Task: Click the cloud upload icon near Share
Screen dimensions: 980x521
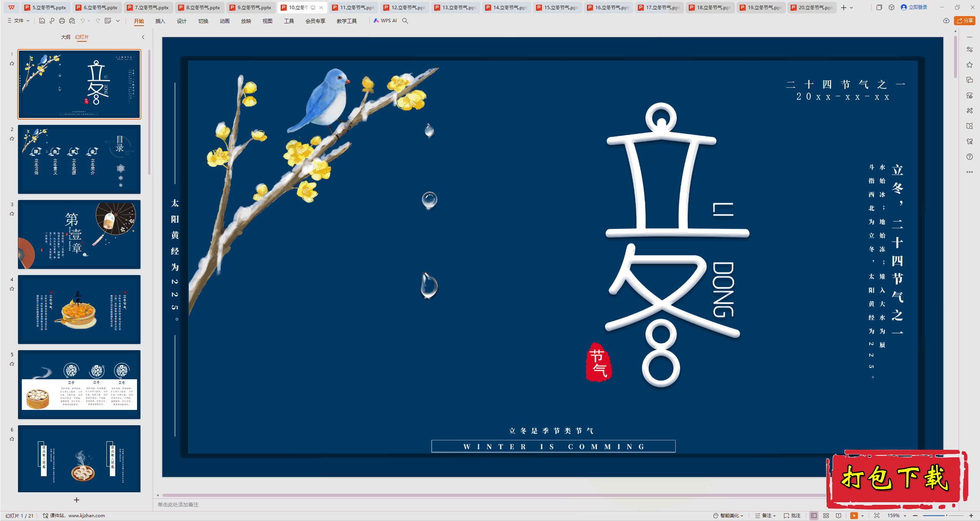Action: click(x=946, y=21)
